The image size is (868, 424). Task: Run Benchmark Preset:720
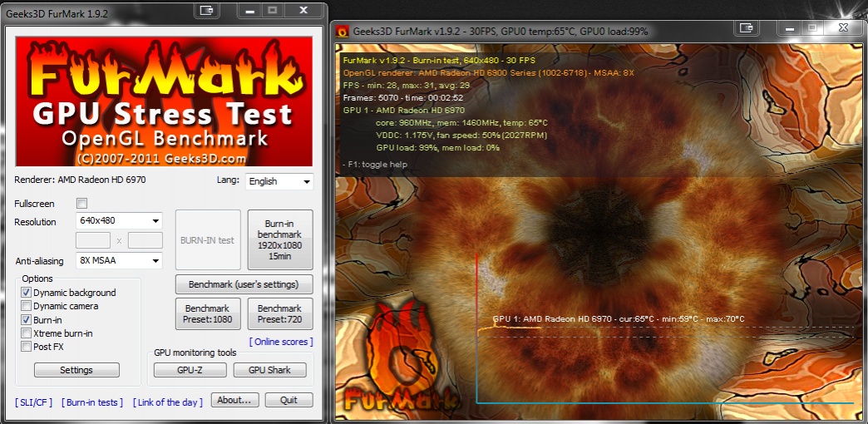(x=280, y=314)
